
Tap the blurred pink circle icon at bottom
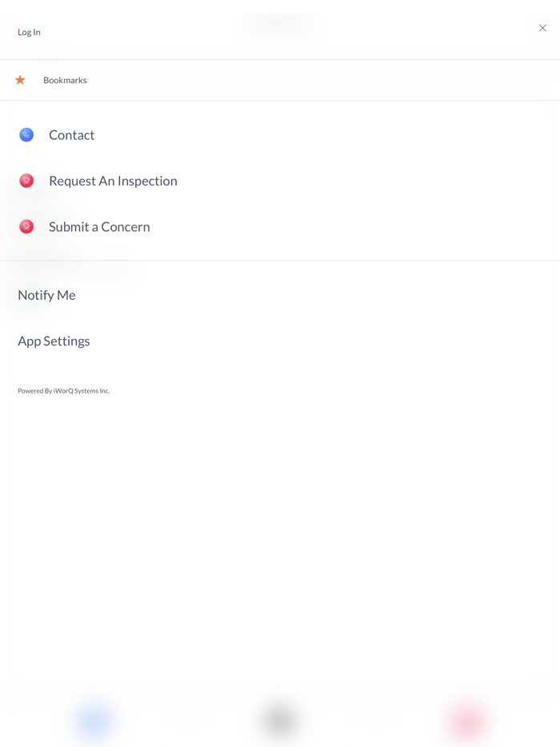pos(466,721)
